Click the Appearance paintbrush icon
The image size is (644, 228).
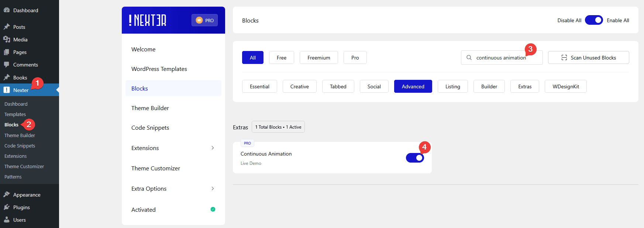coord(7,194)
